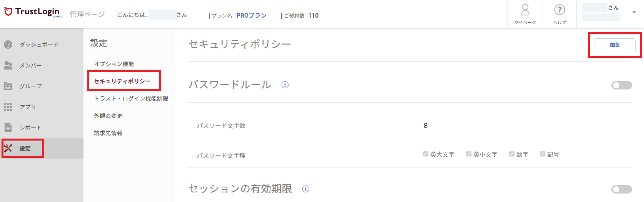Expand the user account dropdown arrow
Screen dimensions: 644x202
pyautogui.click(x=634, y=12)
